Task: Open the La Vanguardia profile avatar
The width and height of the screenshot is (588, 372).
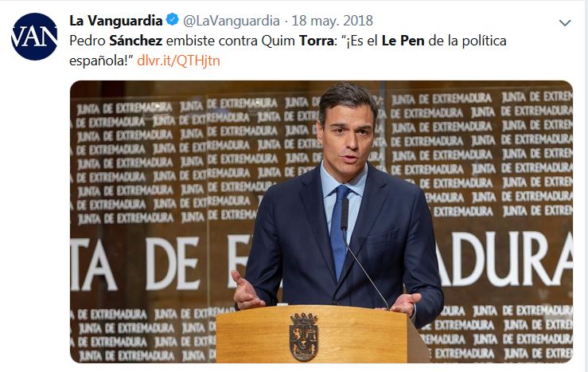Action: click(x=34, y=37)
